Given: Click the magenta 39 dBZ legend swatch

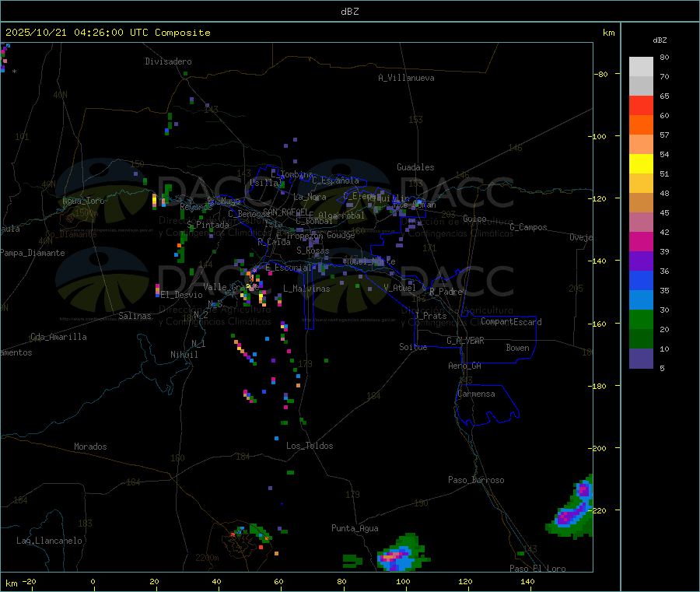Looking at the screenshot, I should pyautogui.click(x=641, y=241).
